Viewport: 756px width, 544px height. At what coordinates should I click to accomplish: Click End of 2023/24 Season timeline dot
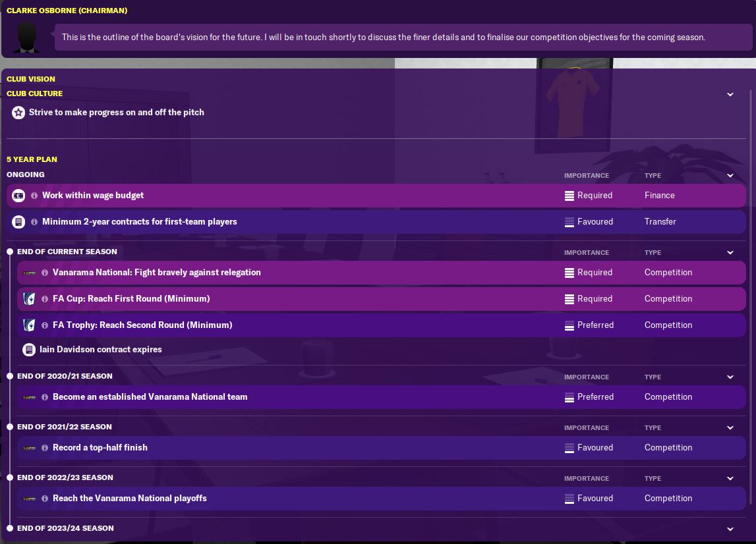[10, 528]
